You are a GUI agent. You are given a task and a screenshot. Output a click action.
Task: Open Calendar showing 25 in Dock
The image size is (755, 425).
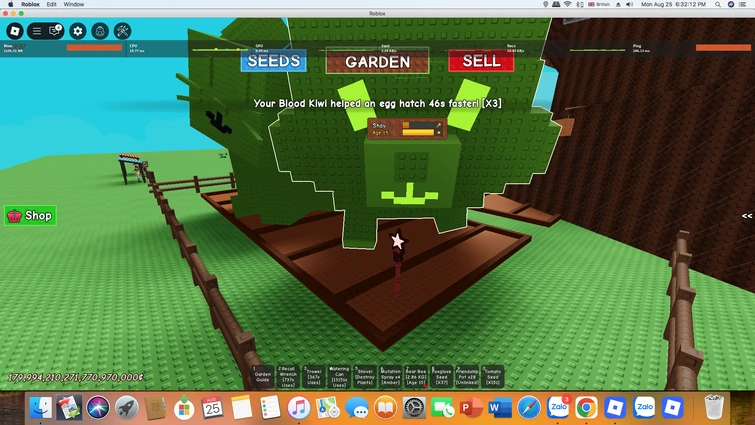pos(212,408)
